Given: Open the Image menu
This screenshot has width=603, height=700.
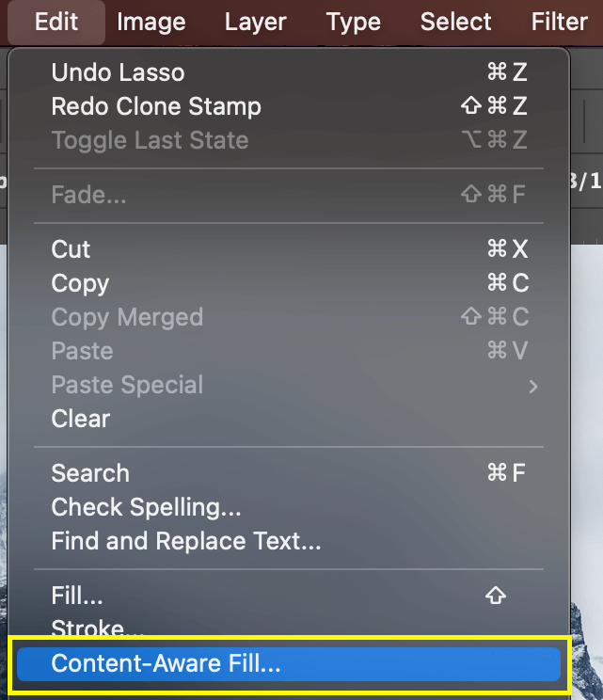Looking at the screenshot, I should [x=151, y=22].
